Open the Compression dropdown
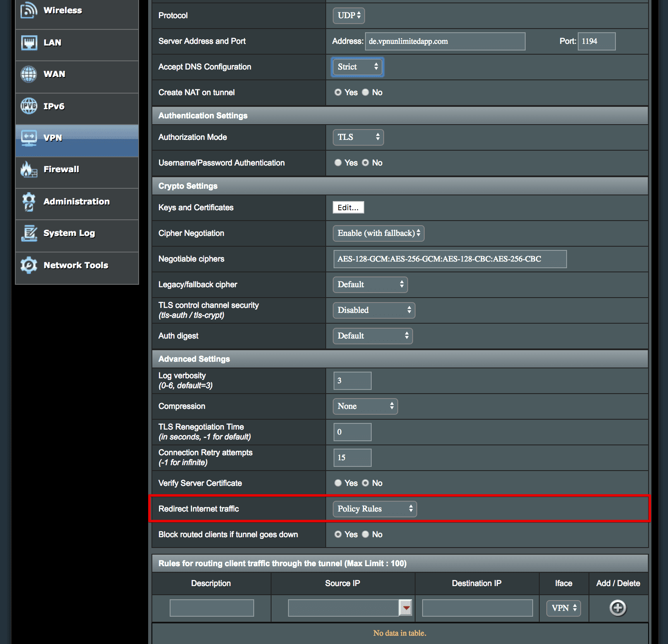The image size is (668, 644). pos(365,406)
